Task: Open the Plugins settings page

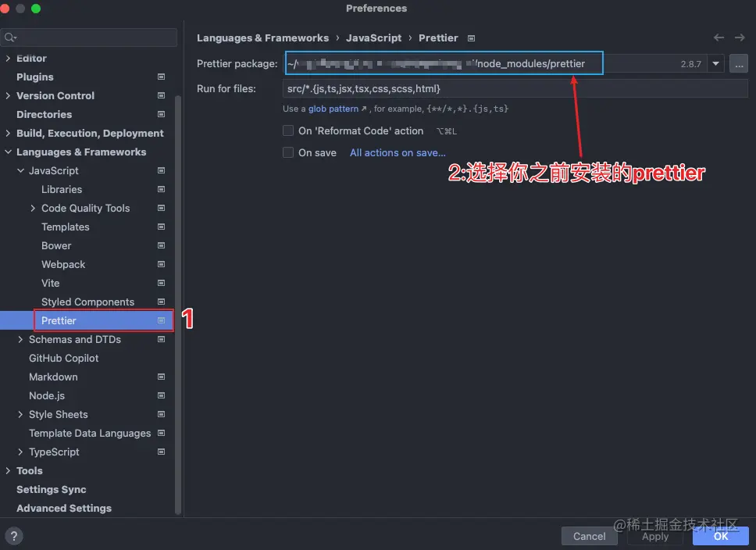Action: tap(34, 77)
